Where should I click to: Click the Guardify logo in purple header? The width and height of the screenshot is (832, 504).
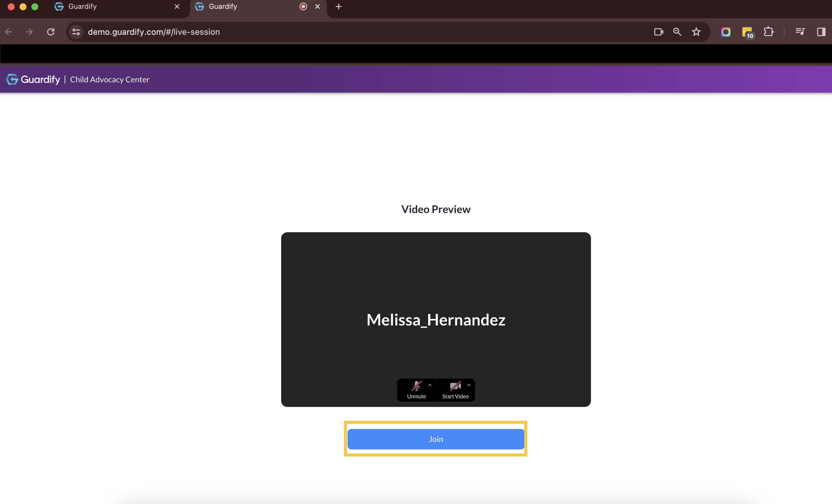coord(33,79)
